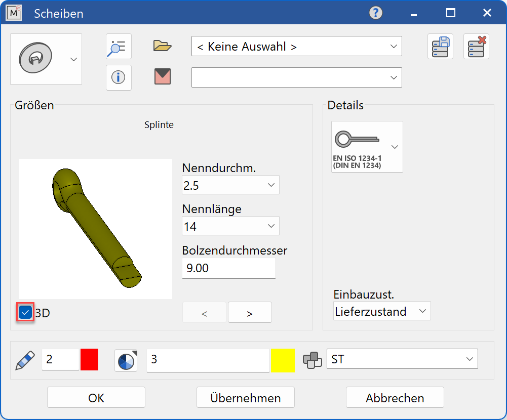Click the red line color swatch
Image resolution: width=507 pixels, height=420 pixels.
(89, 359)
